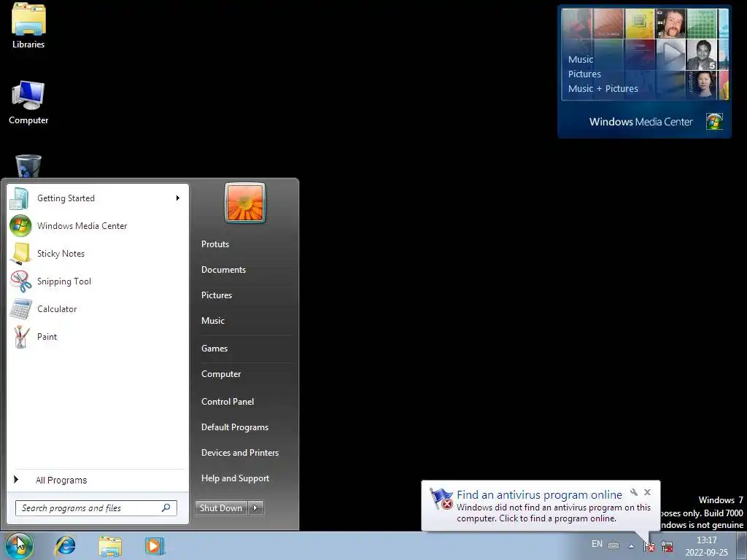The width and height of the screenshot is (747, 560).
Task: Click the Getting Started icon in Start menu
Action: tap(20, 198)
